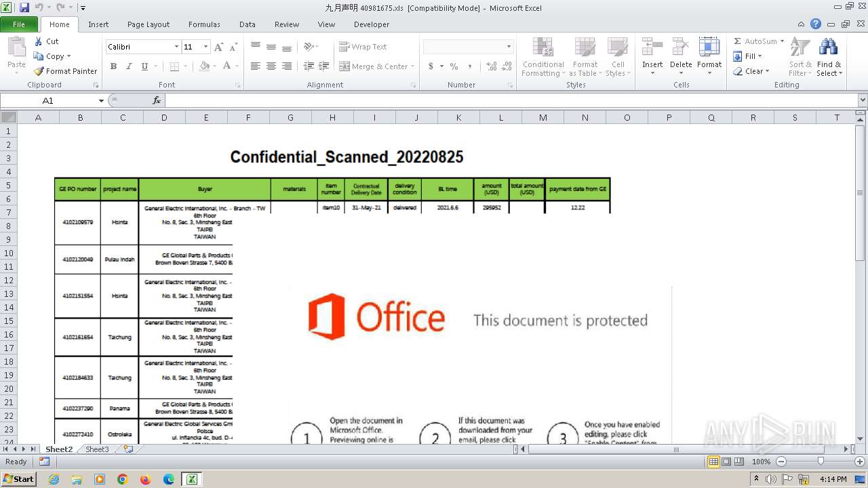The height and width of the screenshot is (488, 868).
Task: Open Sort & Filter menu
Action: (800, 58)
